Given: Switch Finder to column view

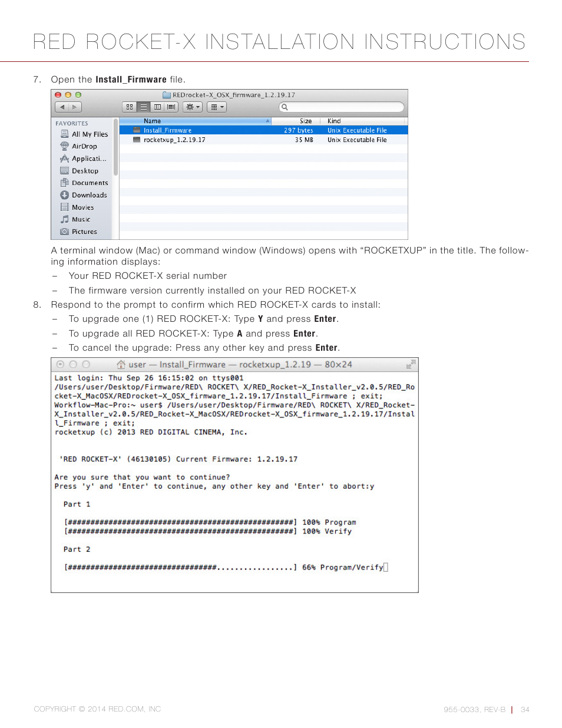Looking at the screenshot, I should point(157,107).
